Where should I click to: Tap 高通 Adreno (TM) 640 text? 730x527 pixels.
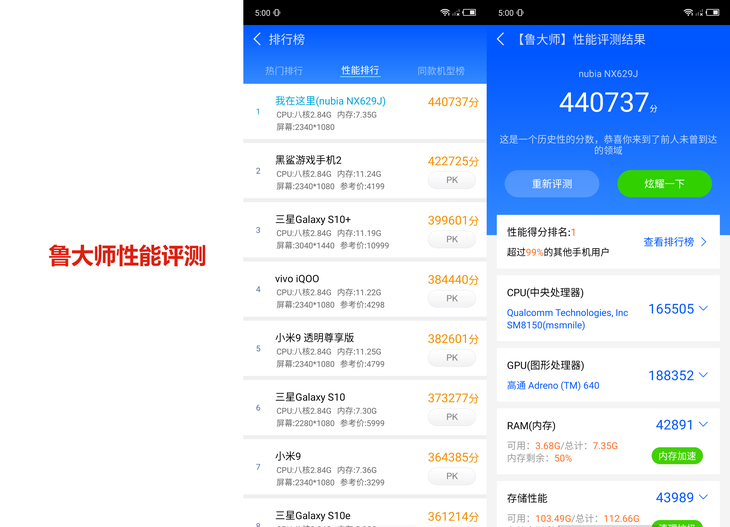tap(553, 385)
